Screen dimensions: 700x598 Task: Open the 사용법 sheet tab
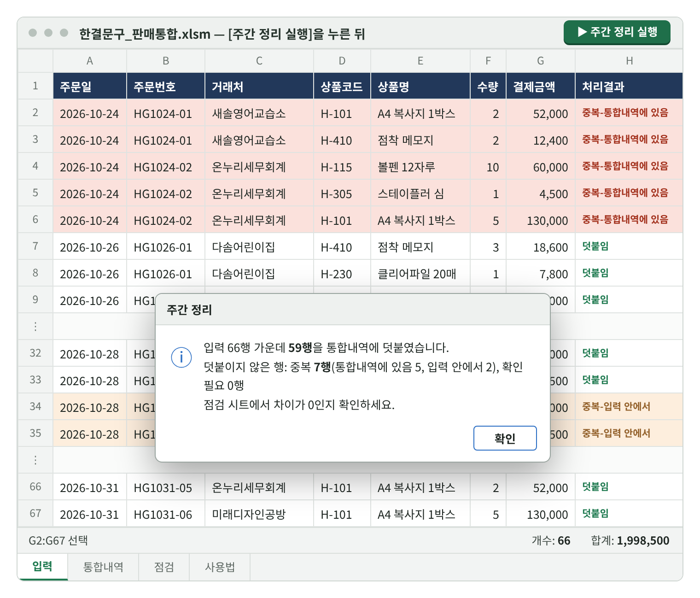click(220, 567)
